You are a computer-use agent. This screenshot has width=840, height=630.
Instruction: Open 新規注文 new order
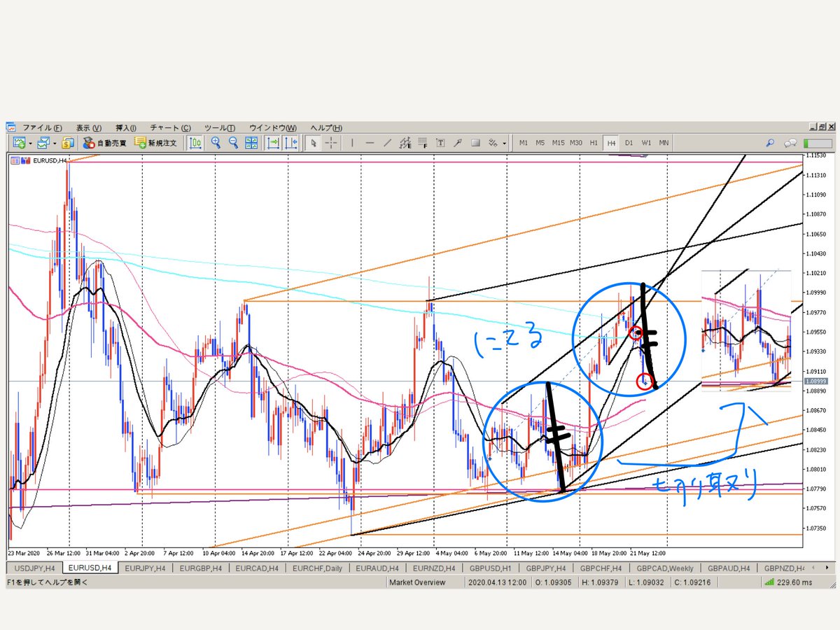(x=156, y=143)
